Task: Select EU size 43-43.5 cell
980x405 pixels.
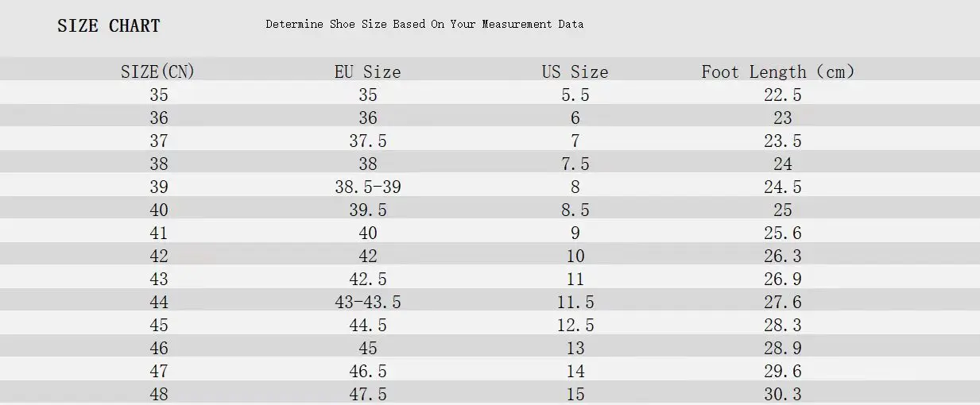Action: (x=367, y=302)
